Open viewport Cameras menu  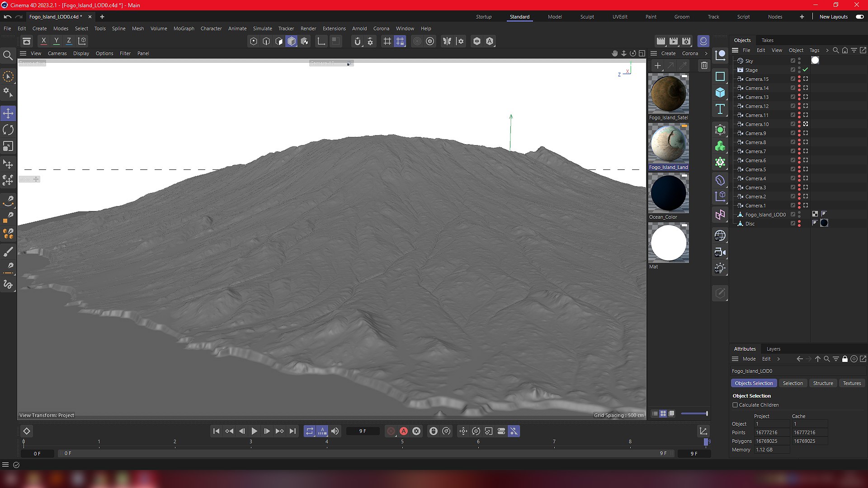point(57,53)
